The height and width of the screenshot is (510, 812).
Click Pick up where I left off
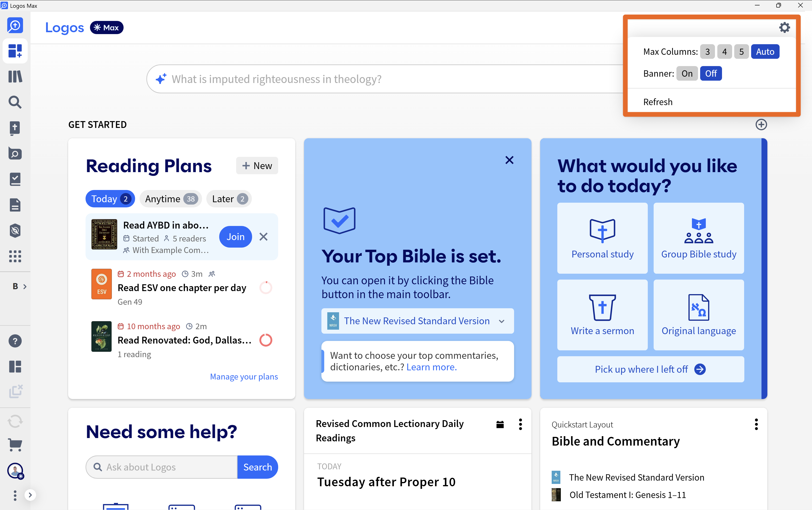(x=651, y=369)
